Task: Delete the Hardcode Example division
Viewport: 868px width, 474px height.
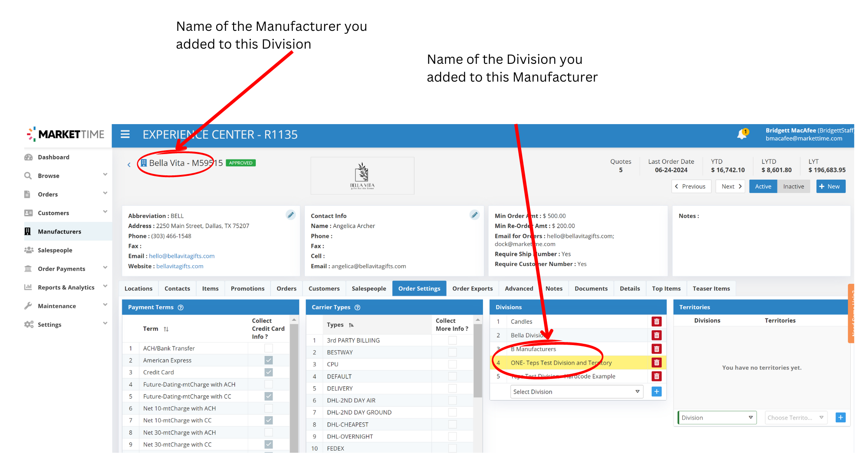Action: point(657,376)
